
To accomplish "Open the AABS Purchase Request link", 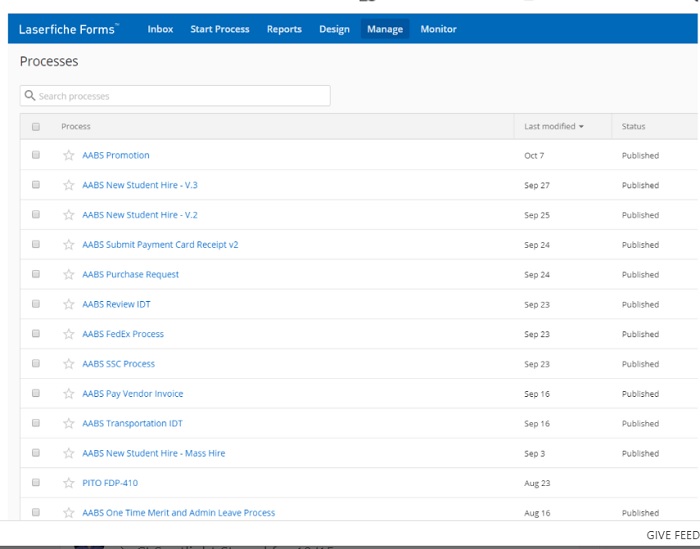I will point(130,274).
